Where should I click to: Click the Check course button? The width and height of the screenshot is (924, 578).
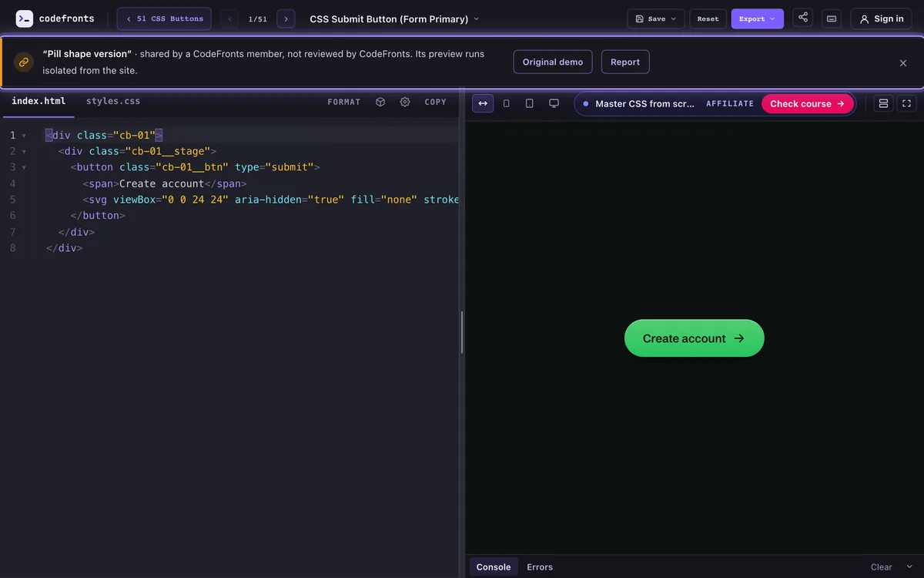coord(808,103)
